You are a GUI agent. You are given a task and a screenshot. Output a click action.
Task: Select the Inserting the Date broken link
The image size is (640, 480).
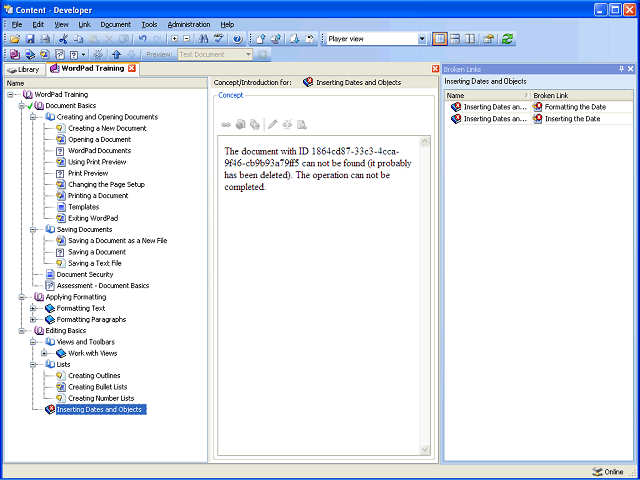point(573,119)
